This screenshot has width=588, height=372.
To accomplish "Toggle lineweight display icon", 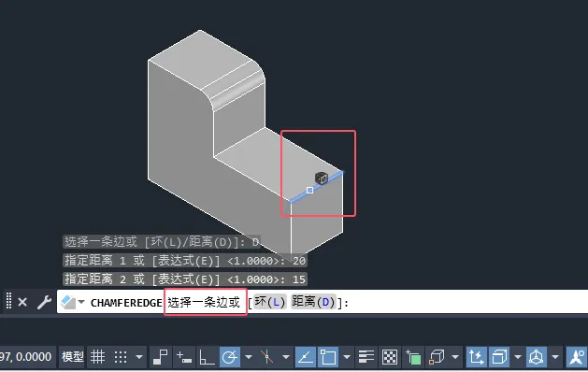I will coord(366,357).
